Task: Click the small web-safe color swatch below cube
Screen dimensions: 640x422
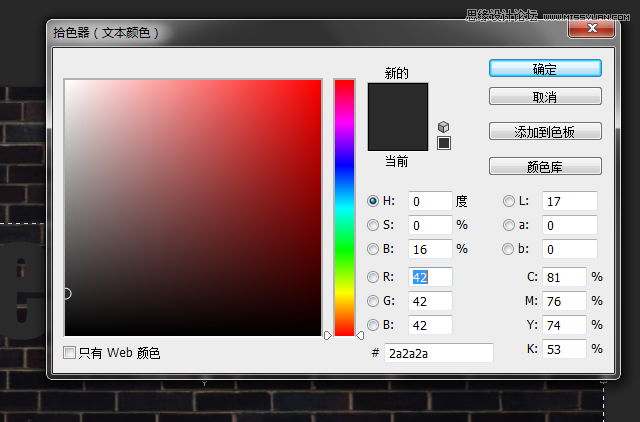Action: click(444, 143)
